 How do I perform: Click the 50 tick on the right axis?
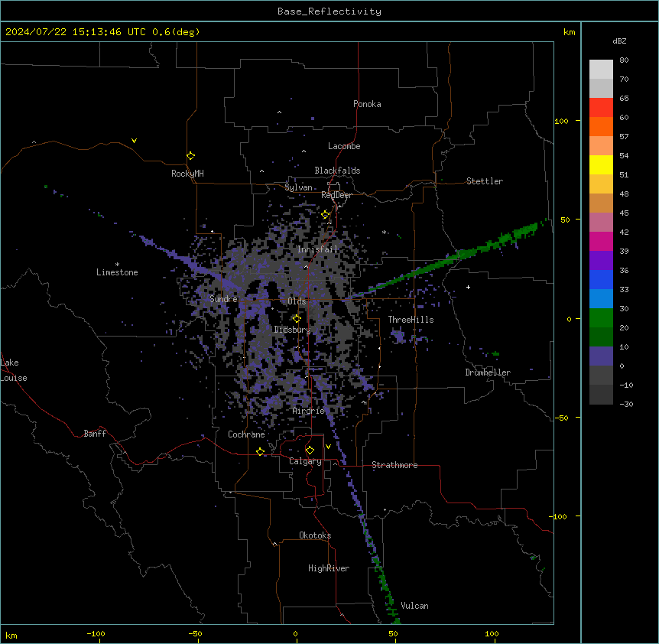tap(565, 220)
